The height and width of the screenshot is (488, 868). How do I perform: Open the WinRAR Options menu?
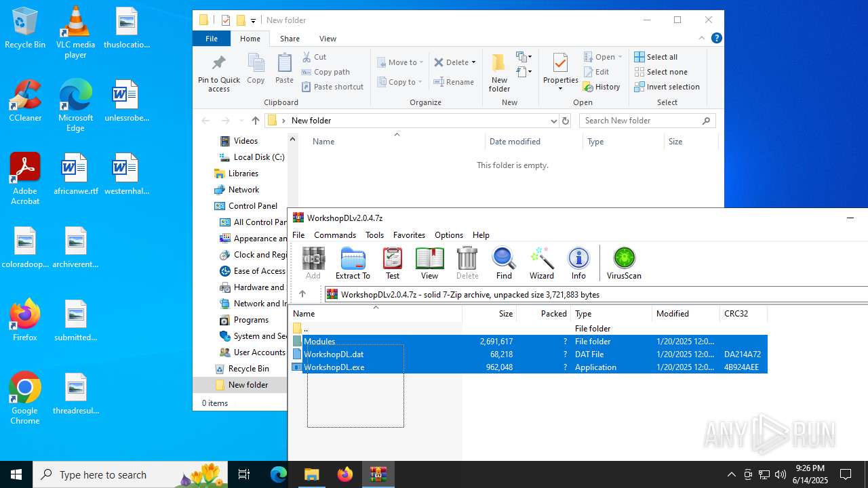click(449, 235)
